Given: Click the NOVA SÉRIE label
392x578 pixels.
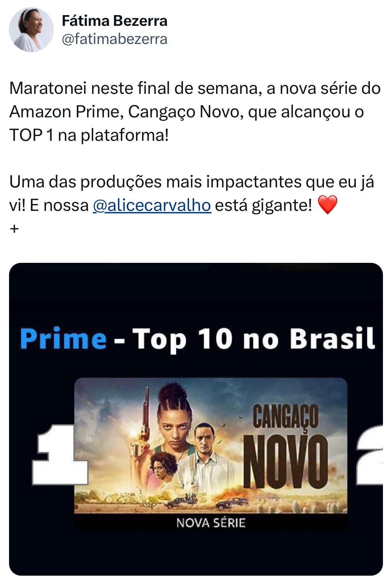Looking at the screenshot, I should (211, 523).
